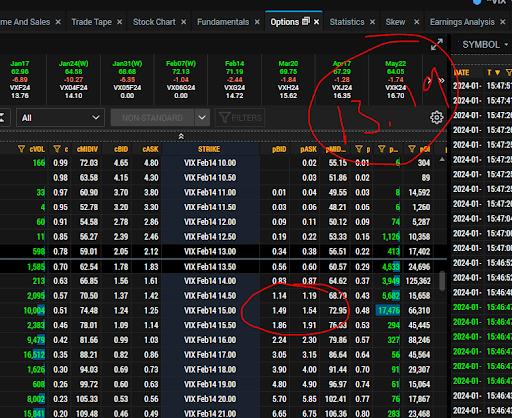Sort by the pASK column header
Screen dimensions: 512x418
(x=309, y=149)
